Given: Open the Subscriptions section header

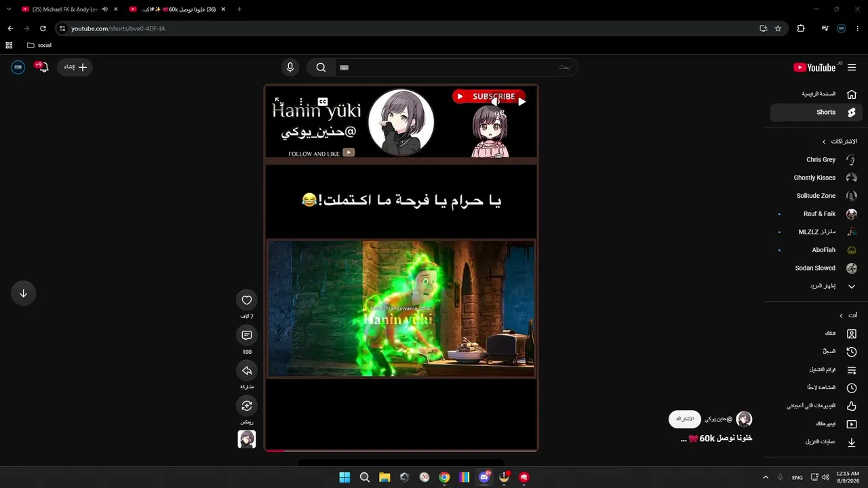Looking at the screenshot, I should 840,142.
